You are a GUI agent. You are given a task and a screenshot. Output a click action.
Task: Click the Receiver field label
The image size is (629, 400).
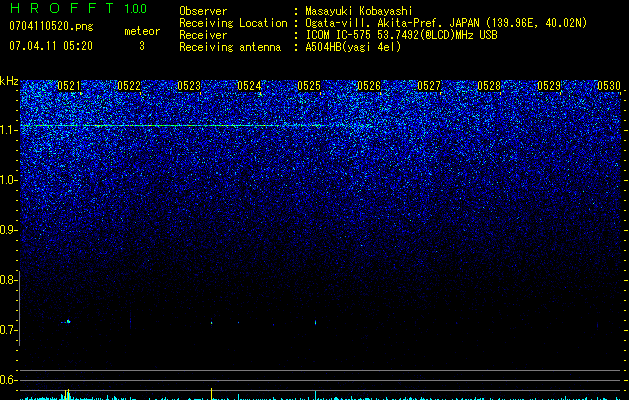[203, 35]
